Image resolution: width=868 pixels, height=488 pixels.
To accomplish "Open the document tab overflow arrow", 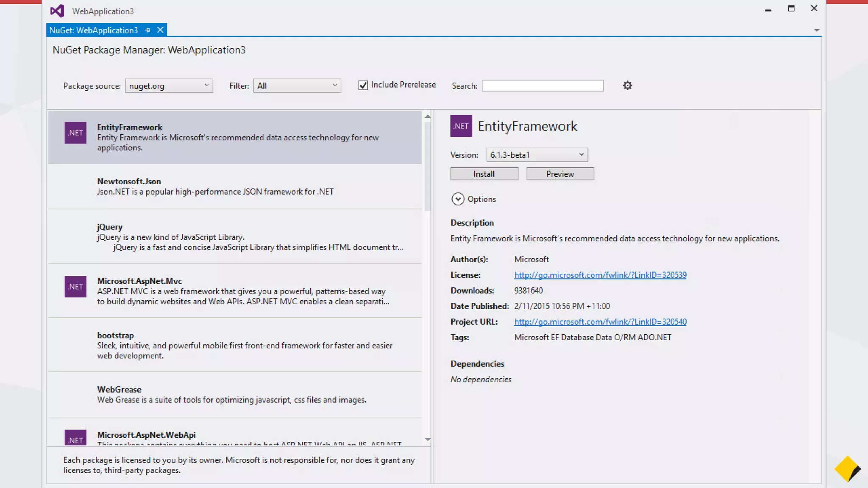I will pos(816,30).
